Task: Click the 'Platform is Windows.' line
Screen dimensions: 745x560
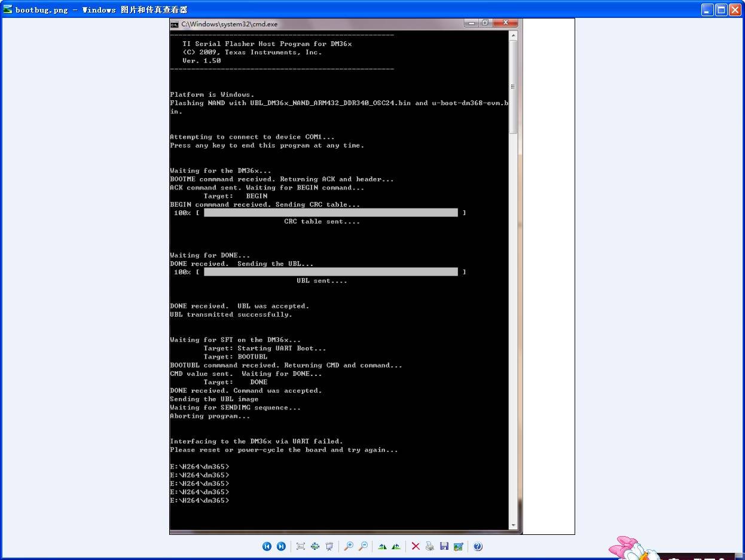Action: pyautogui.click(x=212, y=94)
